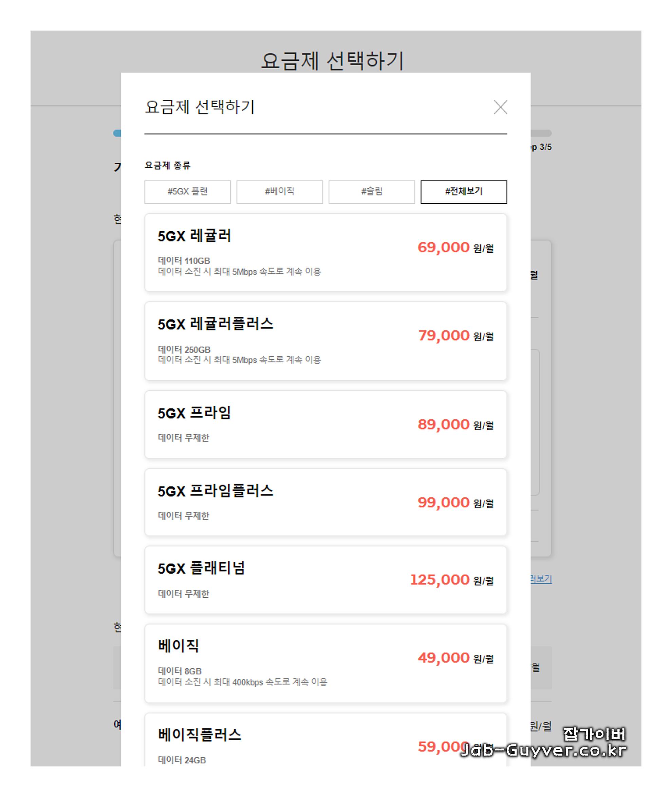672x797 pixels.
Task: Select the #베이직 filter tab
Action: (280, 192)
